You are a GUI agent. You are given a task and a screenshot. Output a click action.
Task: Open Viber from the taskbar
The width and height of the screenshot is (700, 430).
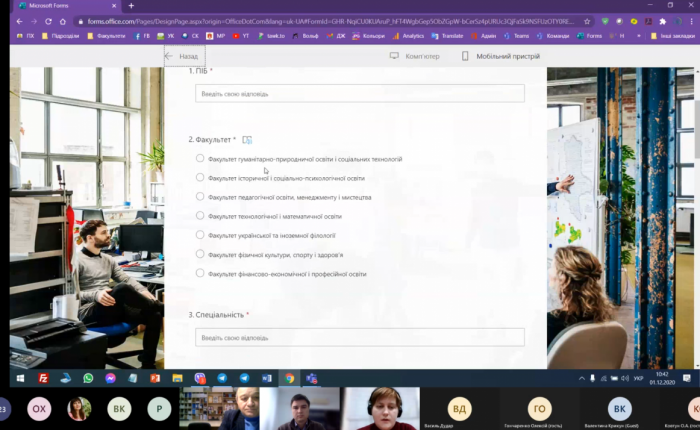pyautogui.click(x=200, y=379)
